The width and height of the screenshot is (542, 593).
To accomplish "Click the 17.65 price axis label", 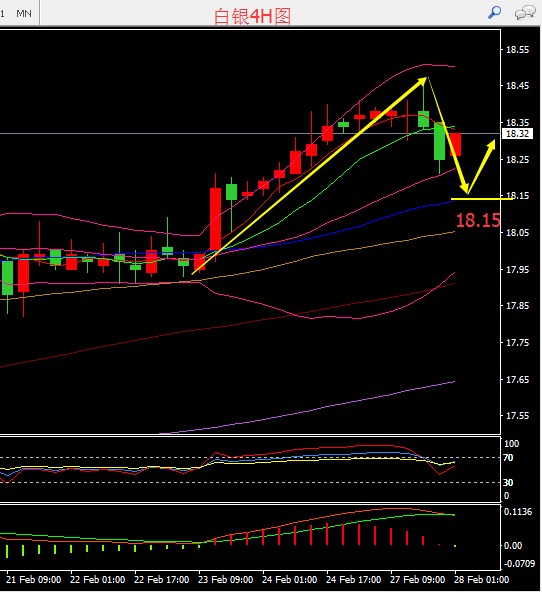I will (x=517, y=379).
